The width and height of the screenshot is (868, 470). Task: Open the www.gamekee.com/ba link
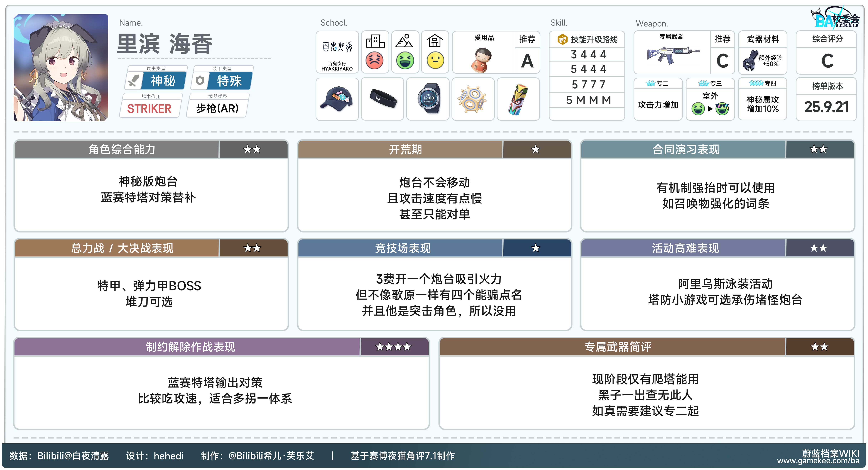[x=818, y=461]
